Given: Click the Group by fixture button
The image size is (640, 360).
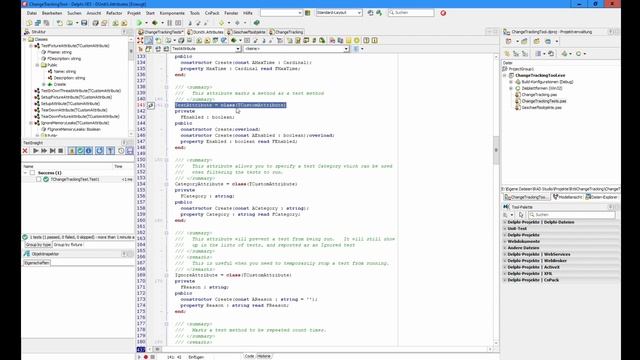Looking at the screenshot, I should (x=68, y=244).
